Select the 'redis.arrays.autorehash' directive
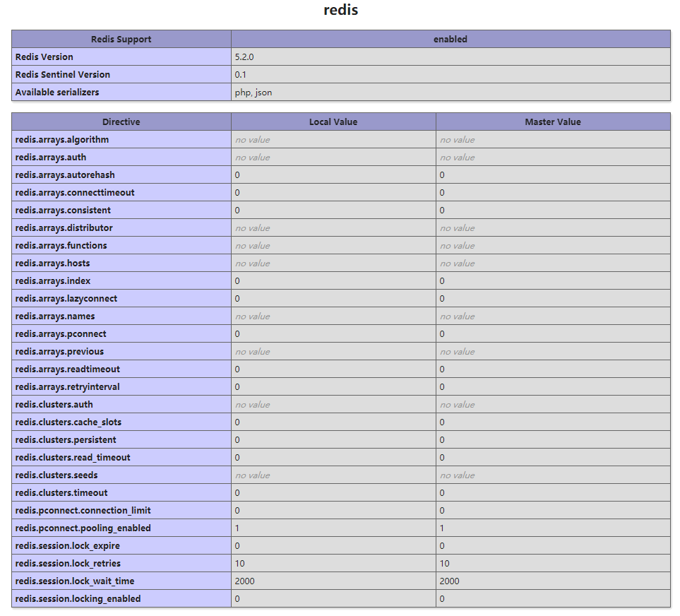The width and height of the screenshot is (680, 616). 65,174
